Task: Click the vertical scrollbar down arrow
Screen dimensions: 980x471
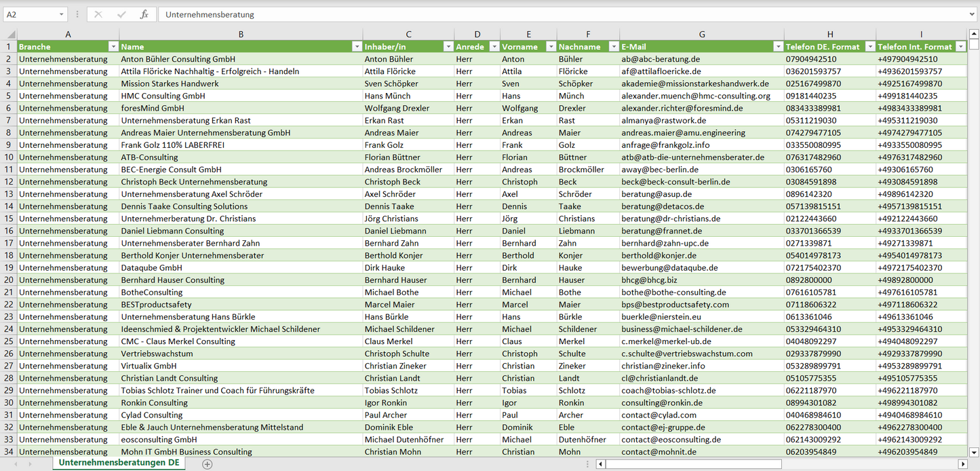Action: coord(974,451)
